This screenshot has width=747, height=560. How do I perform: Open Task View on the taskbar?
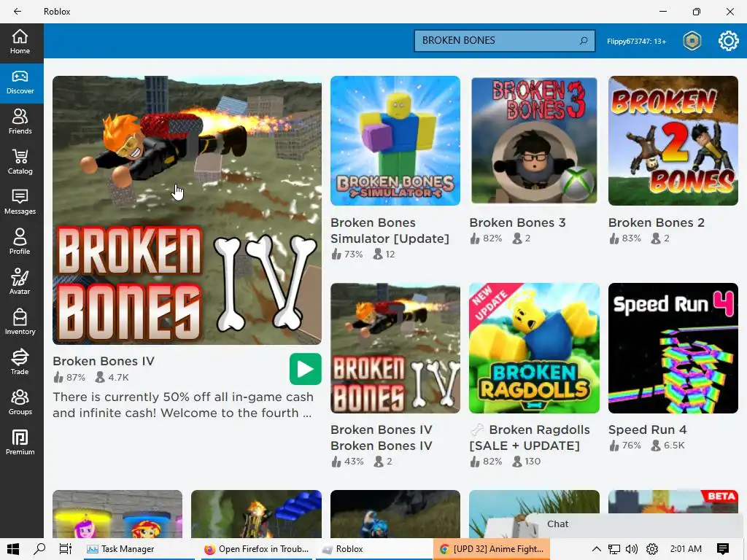tap(65, 549)
